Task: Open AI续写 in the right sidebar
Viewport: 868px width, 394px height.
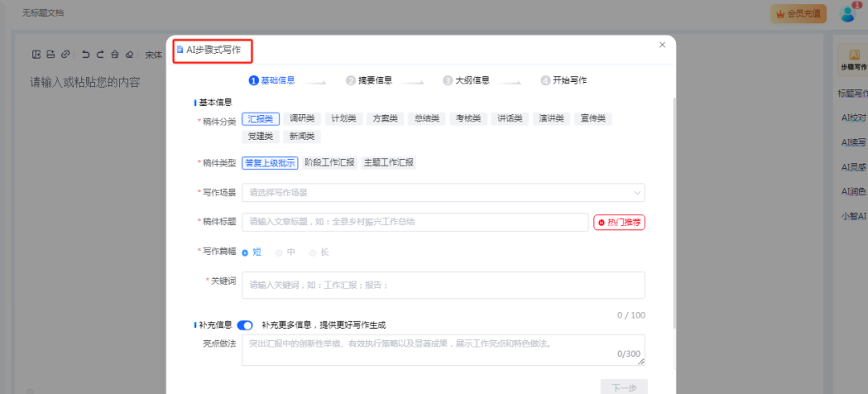Action: tap(853, 142)
